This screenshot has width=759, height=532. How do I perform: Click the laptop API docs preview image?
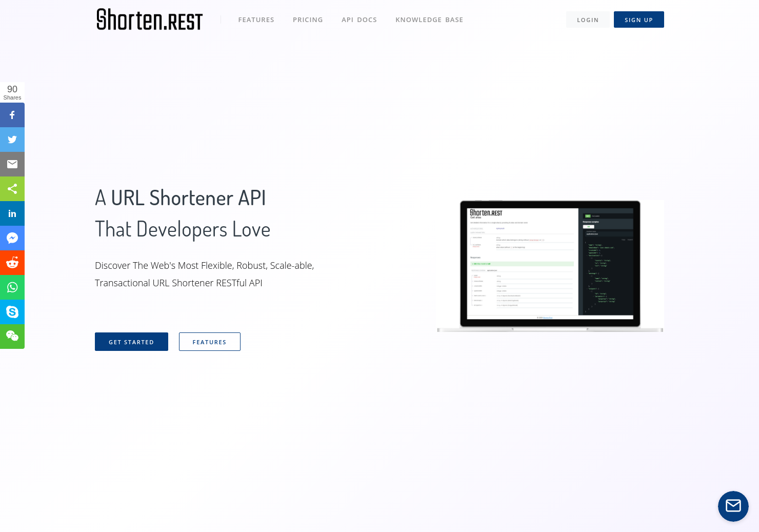(x=550, y=266)
